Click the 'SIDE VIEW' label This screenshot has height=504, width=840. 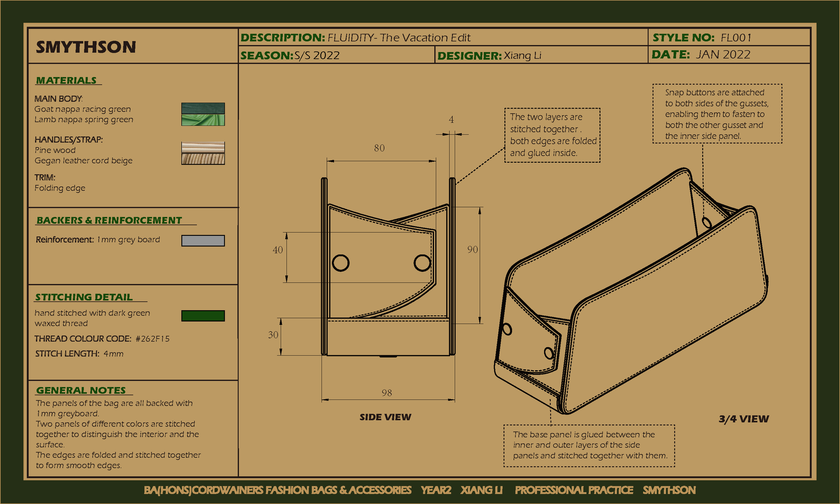click(x=385, y=417)
